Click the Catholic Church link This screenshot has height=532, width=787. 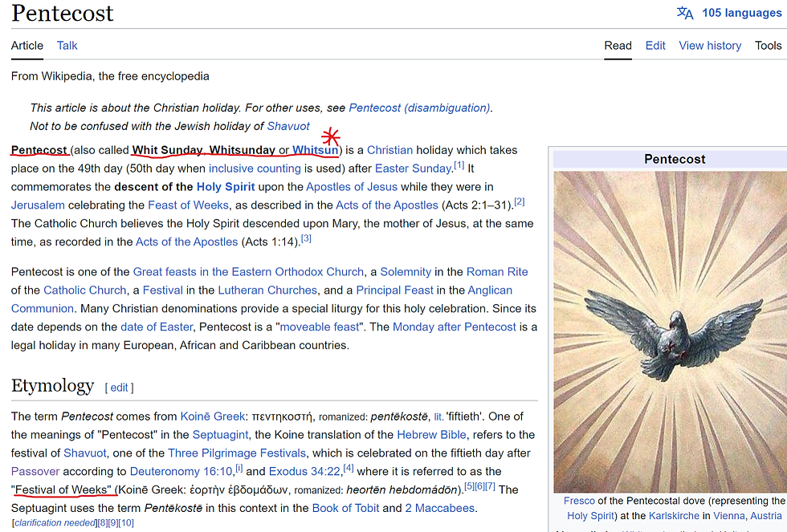pos(85,290)
